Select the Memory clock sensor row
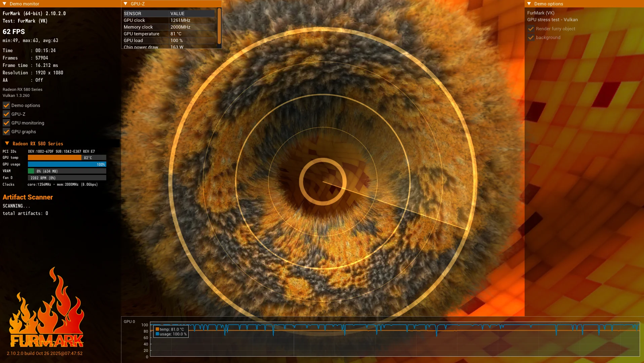Screen dimensions: 644x363 (169, 27)
